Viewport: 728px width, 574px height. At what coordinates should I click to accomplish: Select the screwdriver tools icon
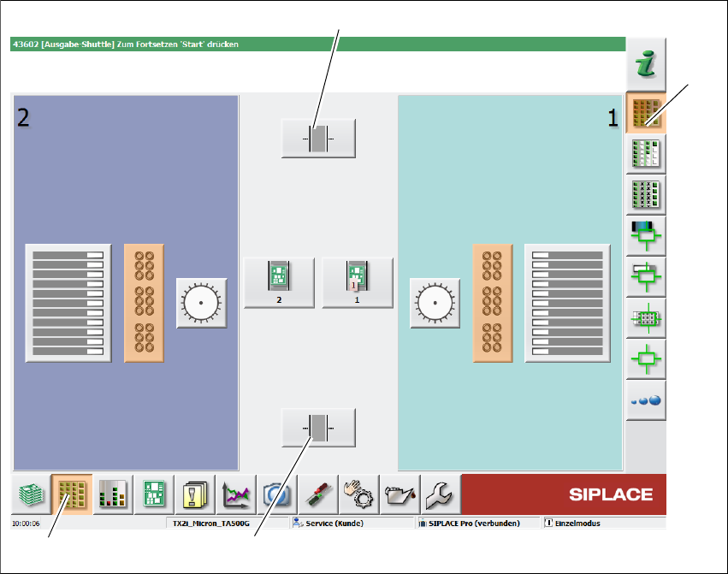click(318, 494)
